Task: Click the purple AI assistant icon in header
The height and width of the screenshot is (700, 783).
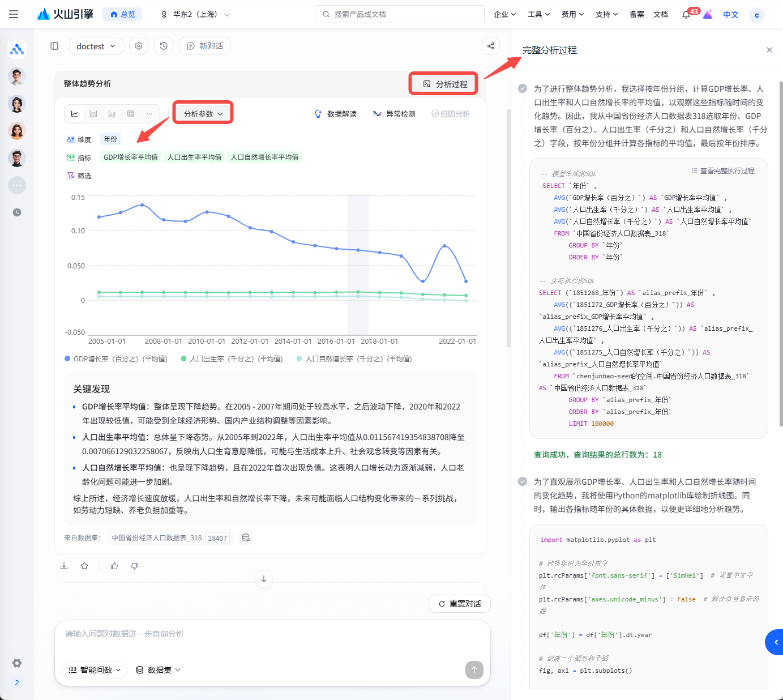Action: [x=708, y=15]
